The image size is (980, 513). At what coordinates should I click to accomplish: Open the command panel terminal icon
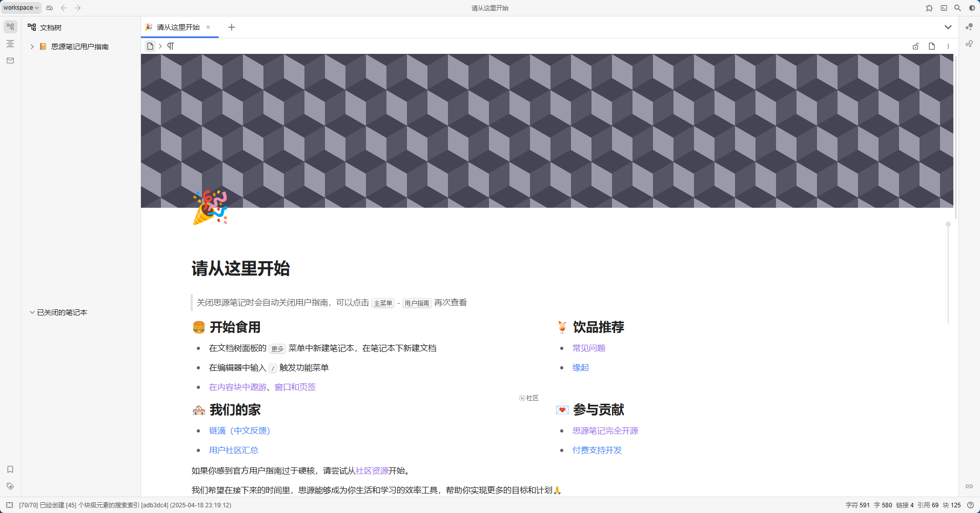(x=944, y=8)
